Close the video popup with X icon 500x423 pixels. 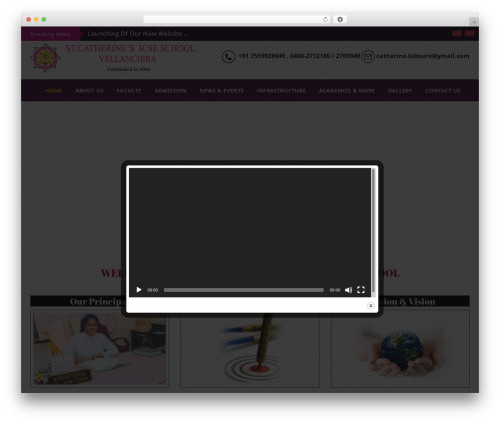(x=370, y=305)
